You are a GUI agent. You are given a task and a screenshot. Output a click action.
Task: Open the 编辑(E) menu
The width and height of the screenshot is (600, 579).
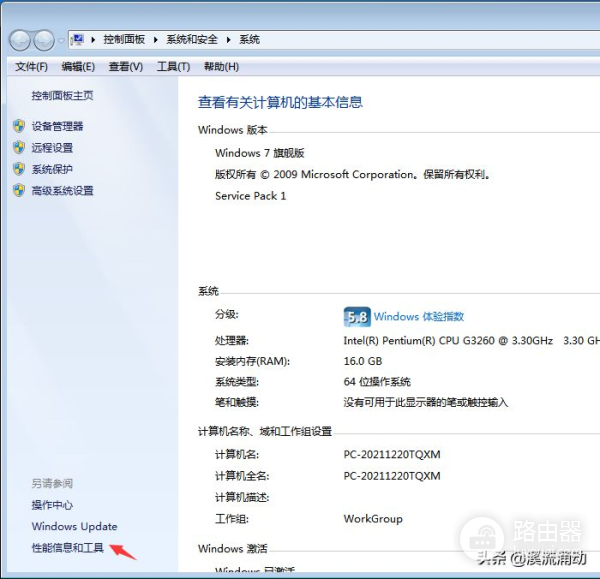[x=78, y=67]
